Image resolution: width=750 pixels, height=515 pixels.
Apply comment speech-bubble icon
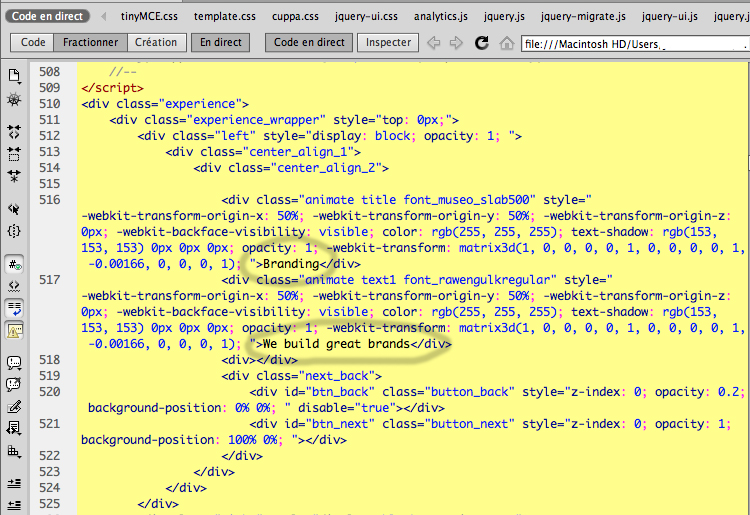[x=14, y=363]
